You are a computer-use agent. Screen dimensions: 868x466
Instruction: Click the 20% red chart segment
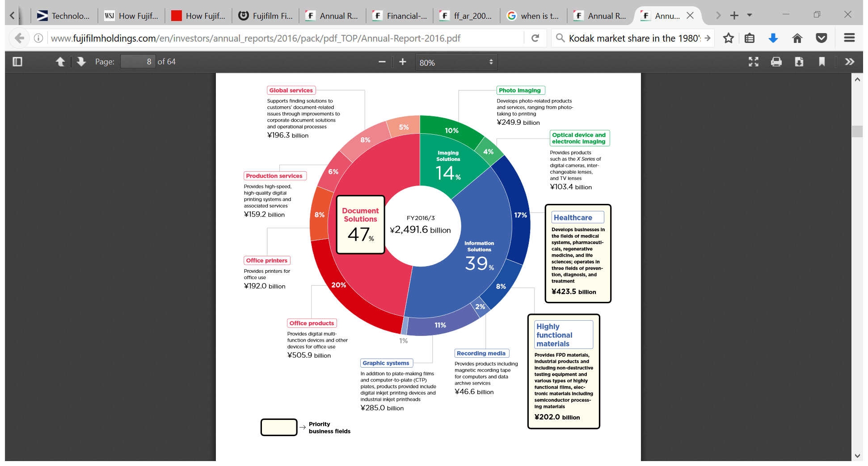click(338, 285)
